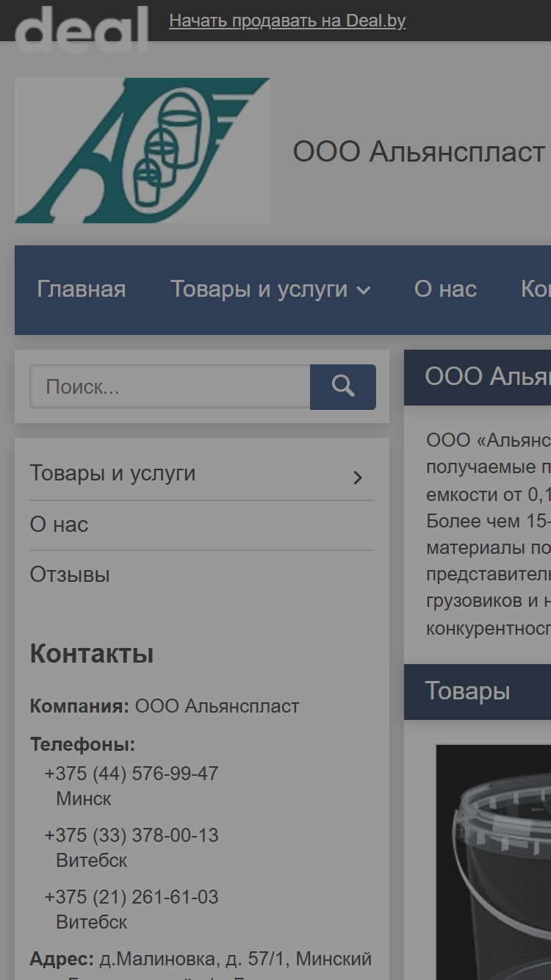The height and width of the screenshot is (980, 551).
Task: Click the Deal logo in top bar
Action: click(82, 28)
